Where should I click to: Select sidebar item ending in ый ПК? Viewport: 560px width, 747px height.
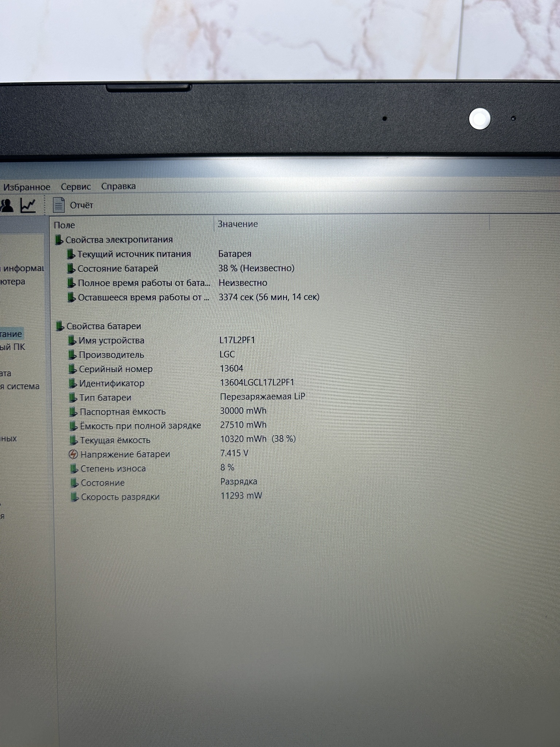(13, 347)
